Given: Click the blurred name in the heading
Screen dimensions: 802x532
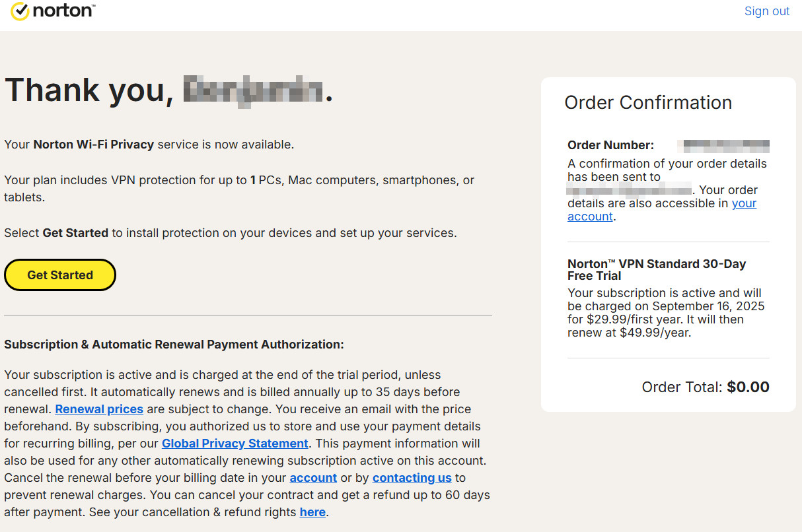Looking at the screenshot, I should pyautogui.click(x=253, y=90).
